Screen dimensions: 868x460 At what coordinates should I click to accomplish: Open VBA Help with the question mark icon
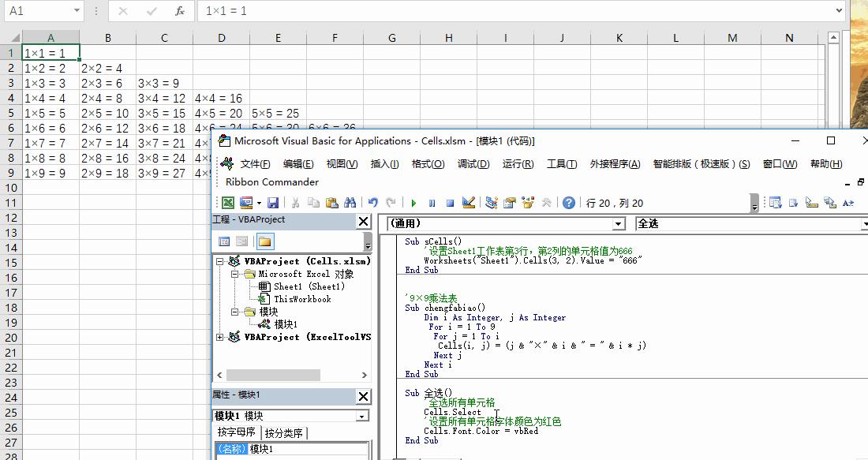pyautogui.click(x=569, y=203)
